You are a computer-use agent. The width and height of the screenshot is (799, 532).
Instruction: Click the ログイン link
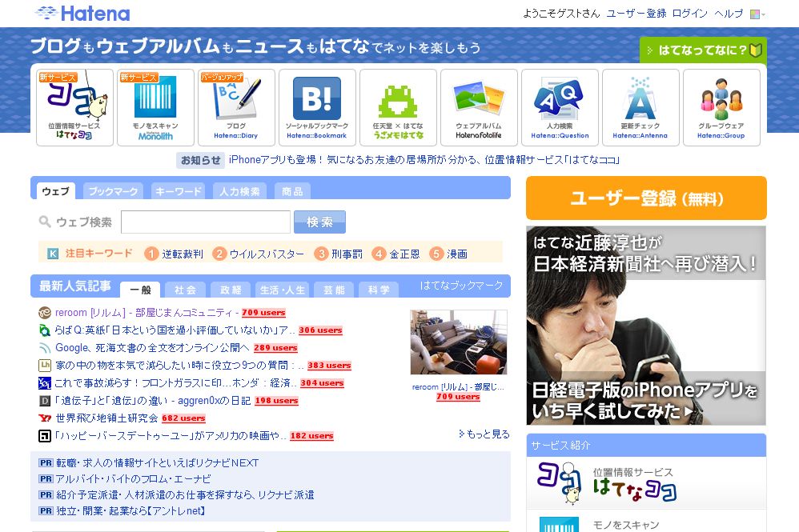pyautogui.click(x=689, y=14)
